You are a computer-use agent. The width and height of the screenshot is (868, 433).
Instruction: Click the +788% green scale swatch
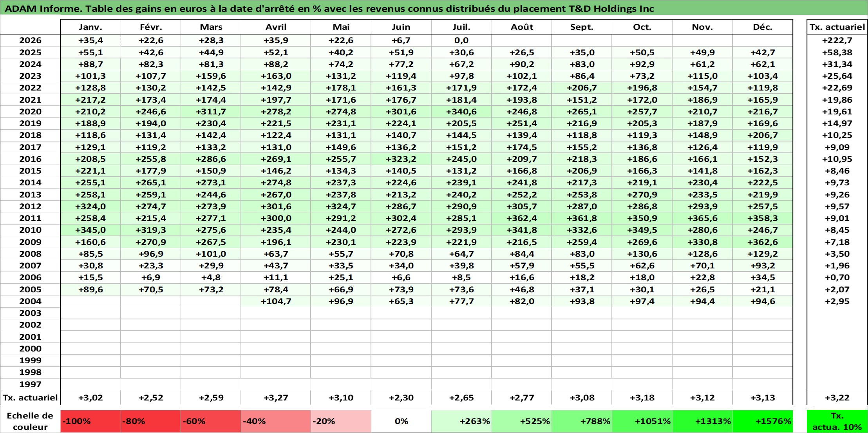[x=582, y=421]
